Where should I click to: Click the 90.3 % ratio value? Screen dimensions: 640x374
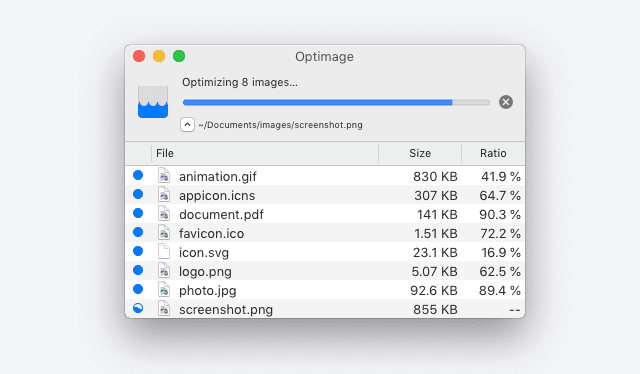(x=500, y=214)
